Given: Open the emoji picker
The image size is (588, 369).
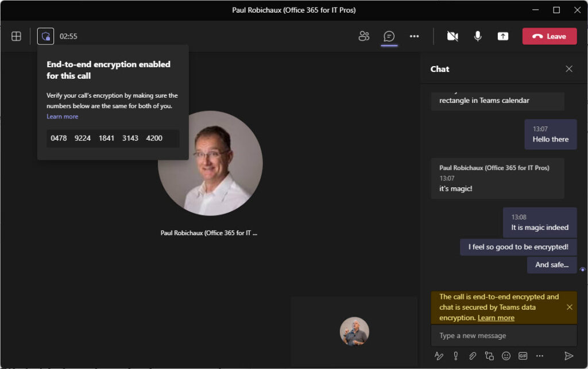Looking at the screenshot, I should 506,356.
